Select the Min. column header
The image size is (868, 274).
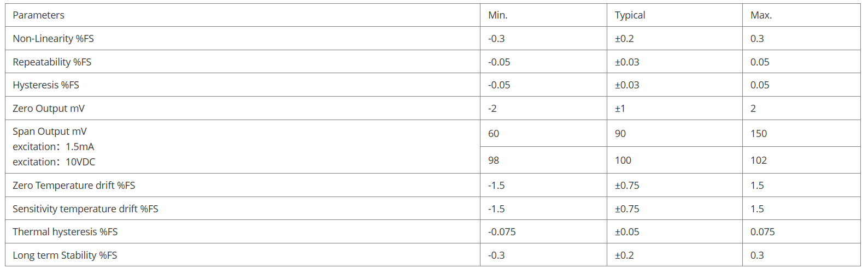pos(497,15)
